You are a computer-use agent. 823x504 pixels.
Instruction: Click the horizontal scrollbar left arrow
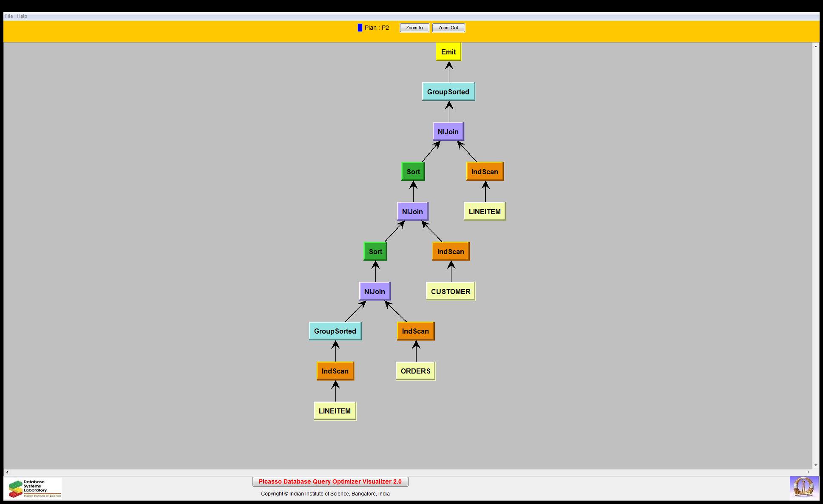7,472
